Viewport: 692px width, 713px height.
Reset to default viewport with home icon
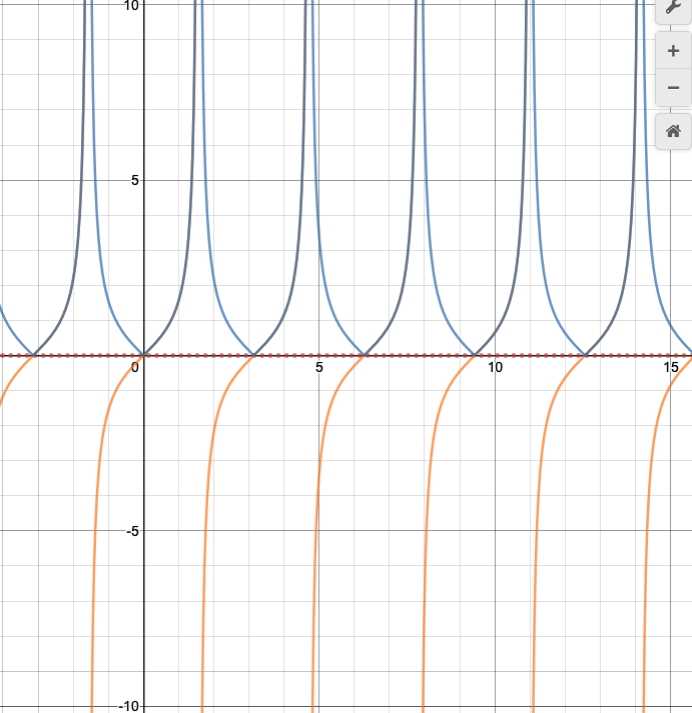(x=673, y=131)
